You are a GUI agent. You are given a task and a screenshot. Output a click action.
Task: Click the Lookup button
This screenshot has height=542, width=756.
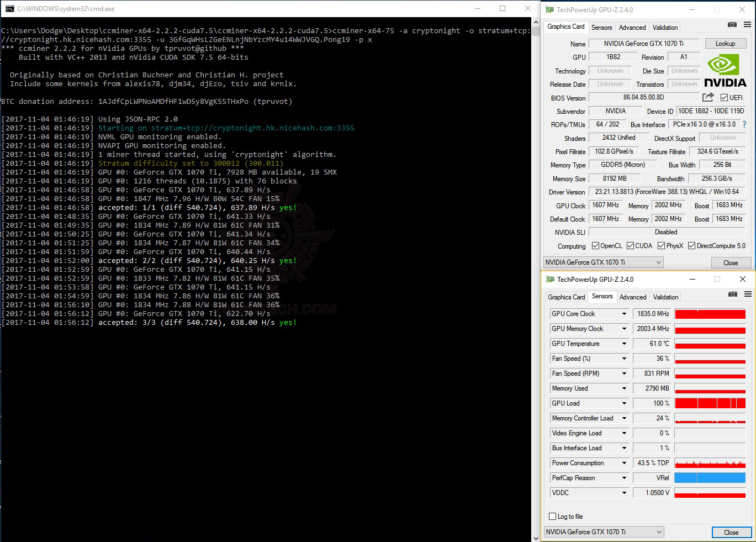[725, 44]
